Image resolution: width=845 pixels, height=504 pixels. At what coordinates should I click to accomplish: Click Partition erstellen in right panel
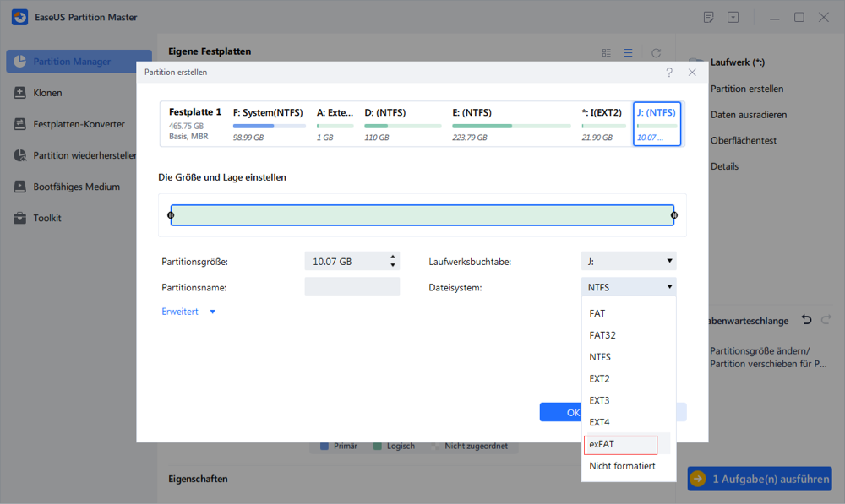746,89
